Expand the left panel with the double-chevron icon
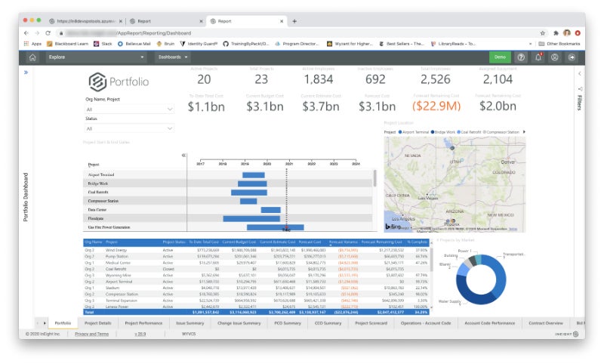Image resolution: width=604 pixels, height=364 pixels. coord(26,72)
